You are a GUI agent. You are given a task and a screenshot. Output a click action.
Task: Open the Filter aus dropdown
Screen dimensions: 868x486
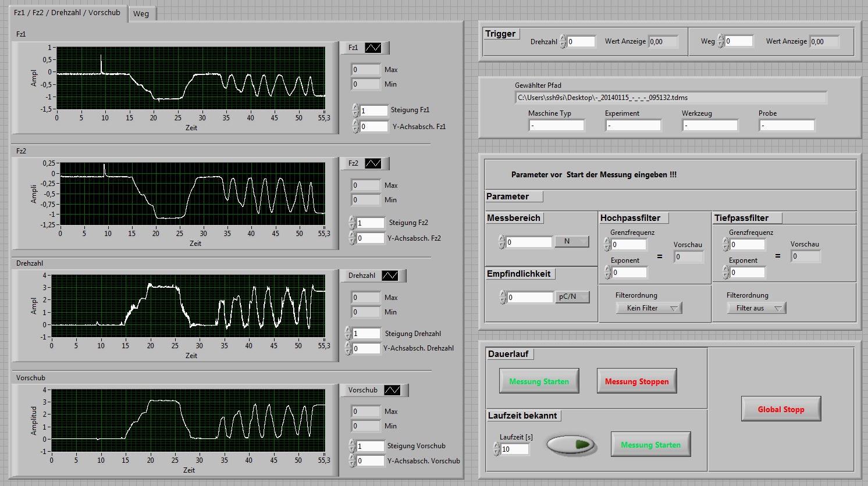[x=756, y=308]
